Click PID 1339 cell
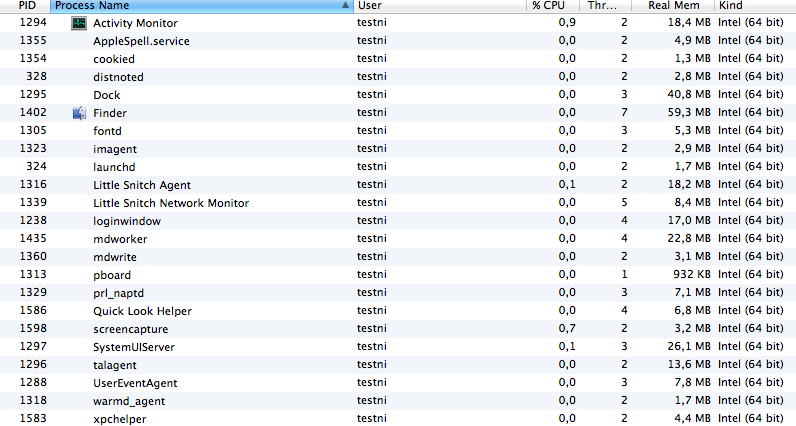This screenshot has width=796, height=426. (x=32, y=202)
